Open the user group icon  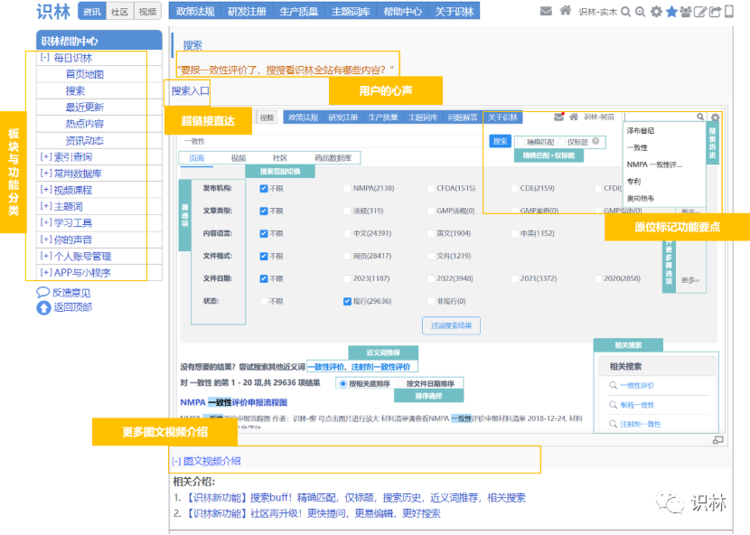[685, 11]
